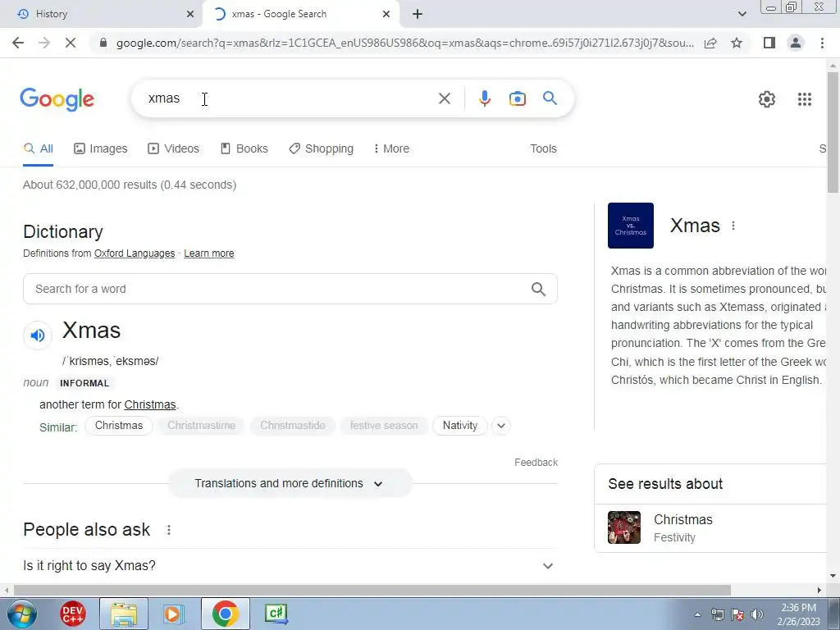Click the browser back arrow

pos(18,43)
